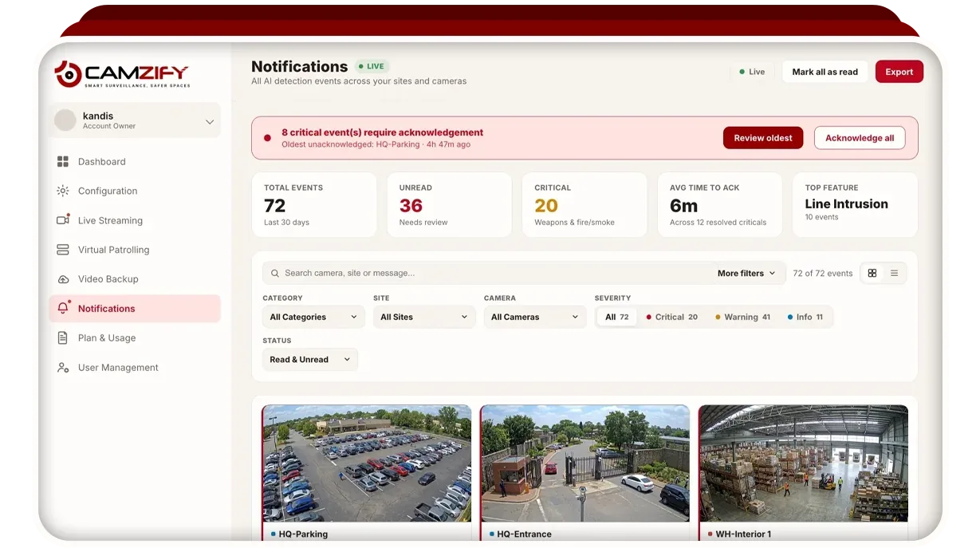The width and height of the screenshot is (980, 552).
Task: Click Mark all as read
Action: click(825, 72)
